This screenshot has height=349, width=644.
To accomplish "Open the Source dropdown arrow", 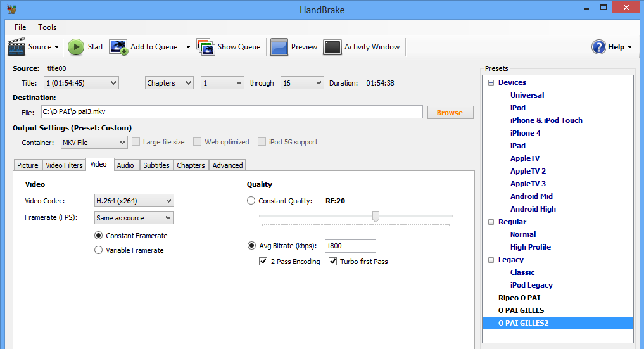I will [57, 48].
